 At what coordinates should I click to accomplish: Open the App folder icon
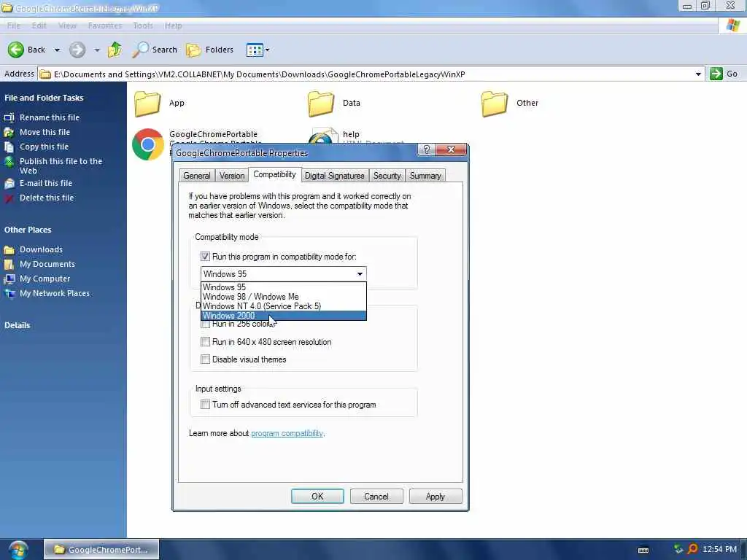tap(147, 104)
